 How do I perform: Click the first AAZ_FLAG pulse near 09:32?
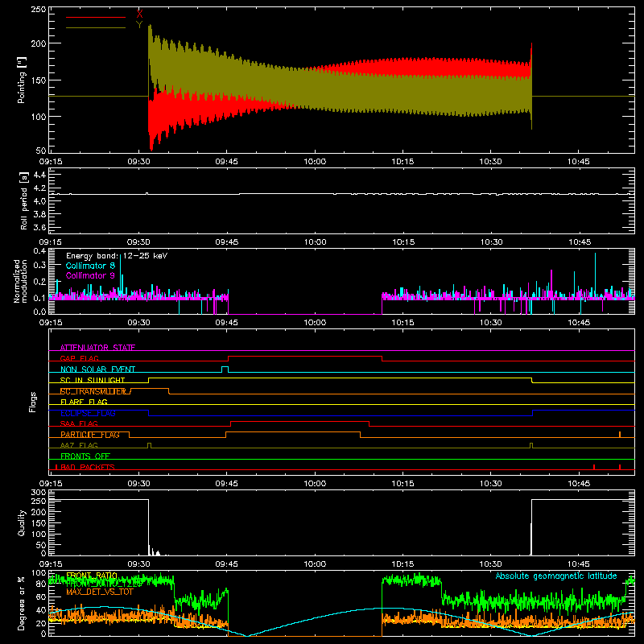[149, 445]
